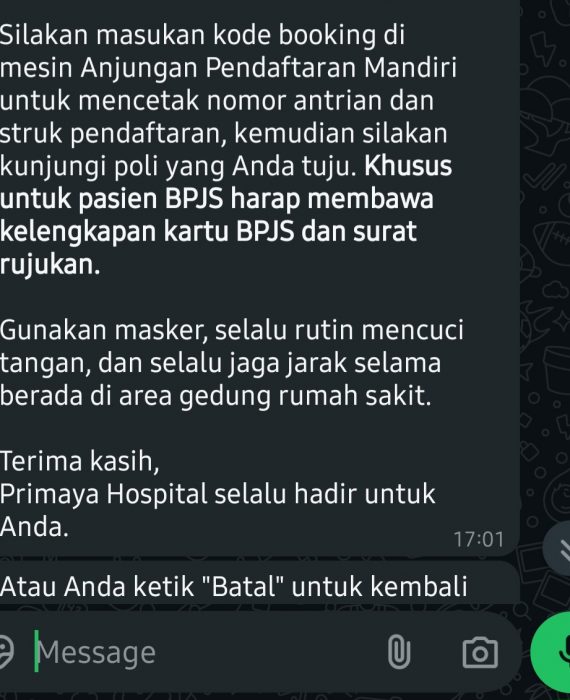Tap the 'Terima kasih,' line
This screenshot has width=570, height=700.
click(x=79, y=461)
